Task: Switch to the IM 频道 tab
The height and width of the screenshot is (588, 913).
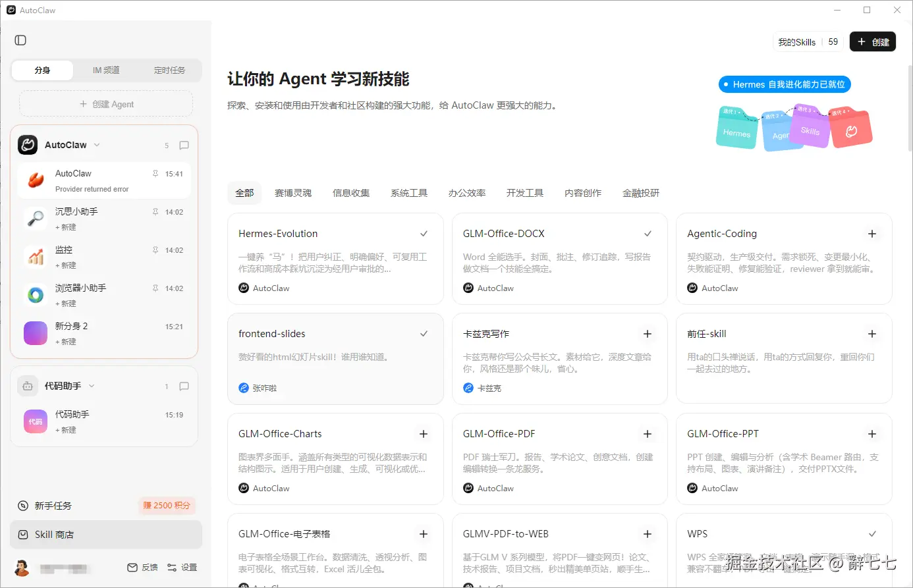Action: (x=106, y=70)
